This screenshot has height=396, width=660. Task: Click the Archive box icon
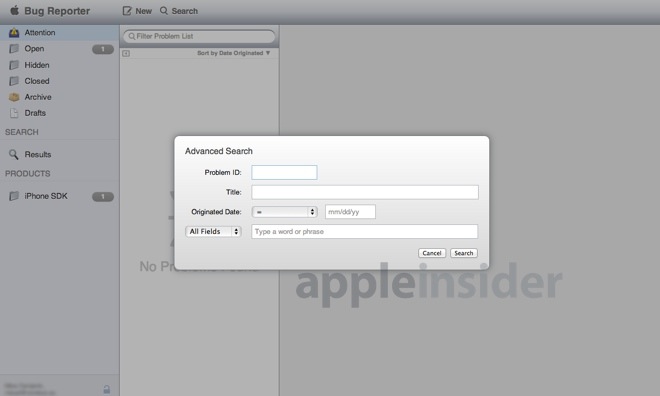[14, 97]
